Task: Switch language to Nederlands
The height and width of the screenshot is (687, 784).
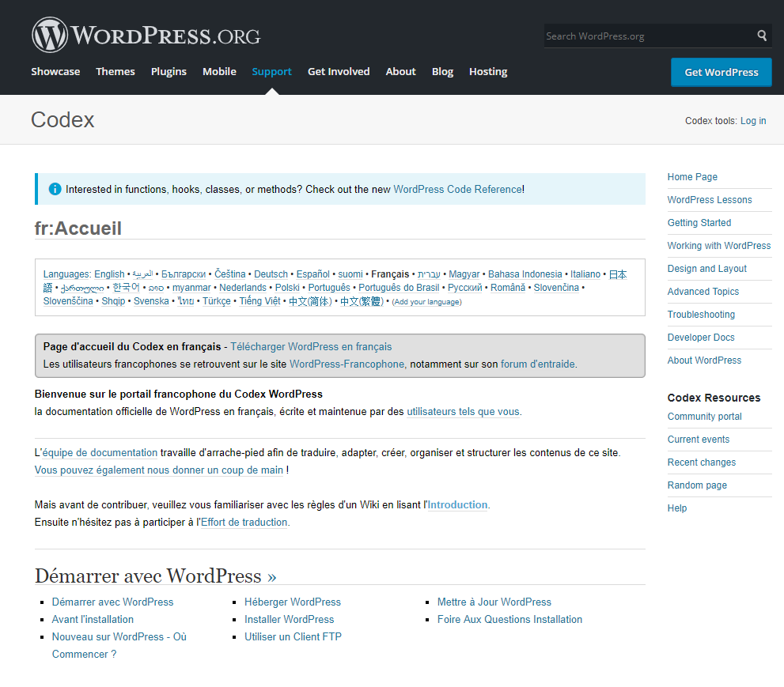Action: [243, 287]
